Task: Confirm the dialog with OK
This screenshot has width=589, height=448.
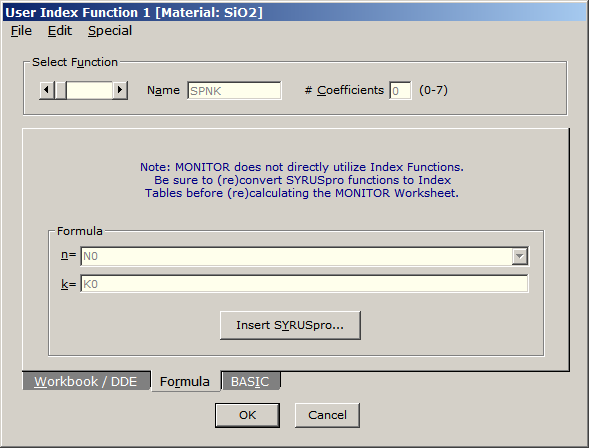Action: [x=248, y=415]
